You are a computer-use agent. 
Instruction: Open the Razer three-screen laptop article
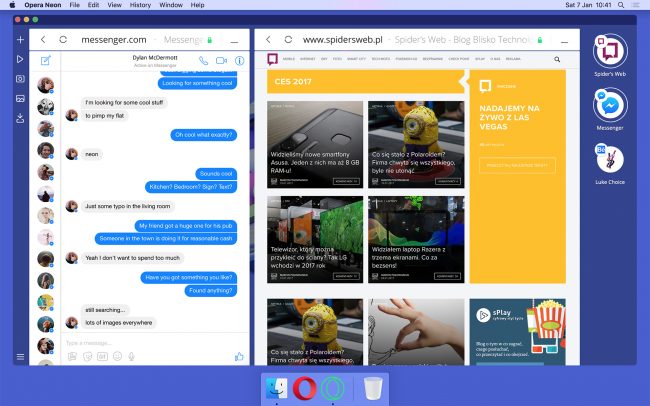(x=416, y=239)
